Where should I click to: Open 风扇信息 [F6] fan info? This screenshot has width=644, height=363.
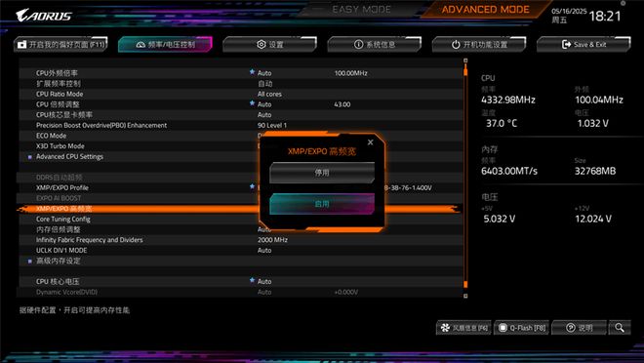coord(463,328)
